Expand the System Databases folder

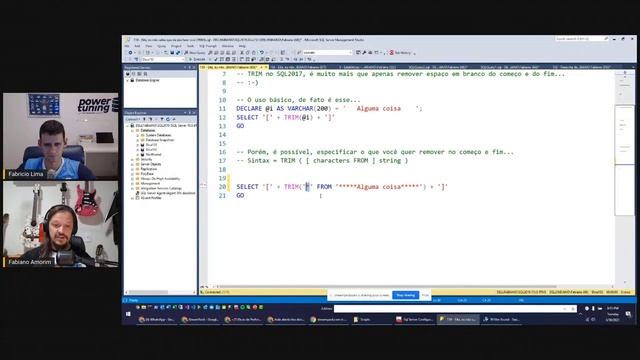(138, 135)
